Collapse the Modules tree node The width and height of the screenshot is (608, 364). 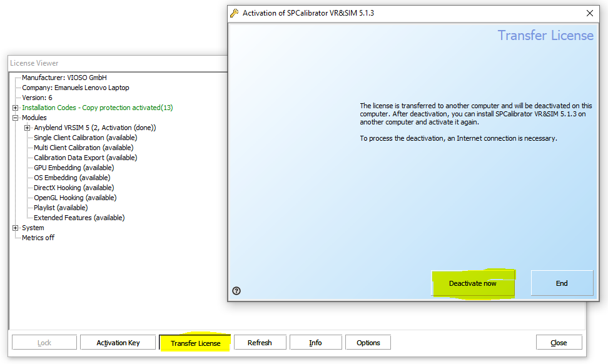[16, 118]
